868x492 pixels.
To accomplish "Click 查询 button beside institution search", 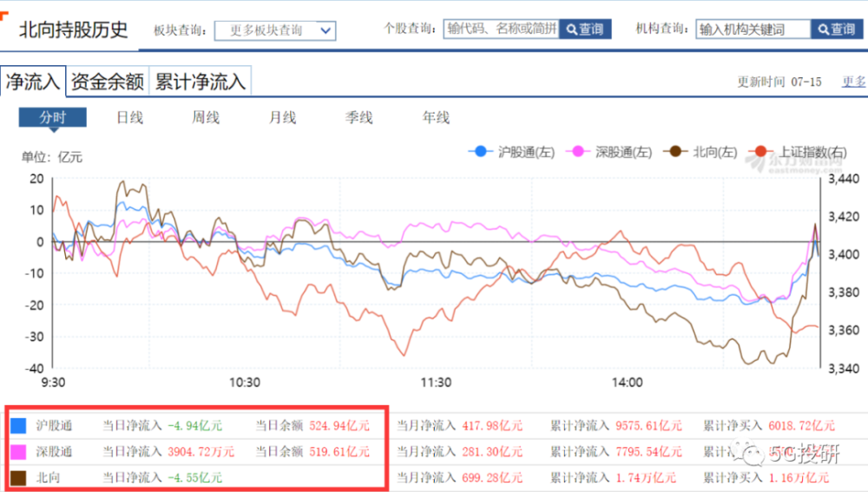I will click(837, 29).
